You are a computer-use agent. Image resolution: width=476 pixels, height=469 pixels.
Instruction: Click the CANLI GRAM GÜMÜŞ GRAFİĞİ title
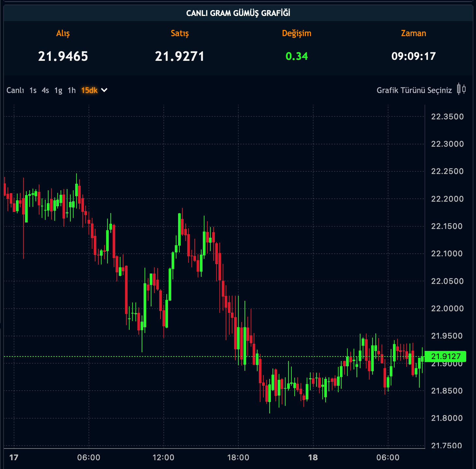click(x=238, y=13)
